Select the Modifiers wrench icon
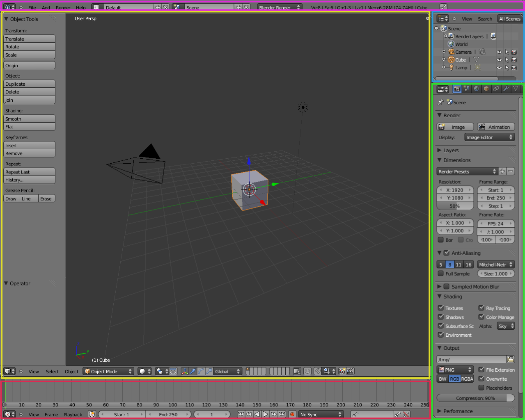This screenshot has height=420, width=525. point(505,89)
